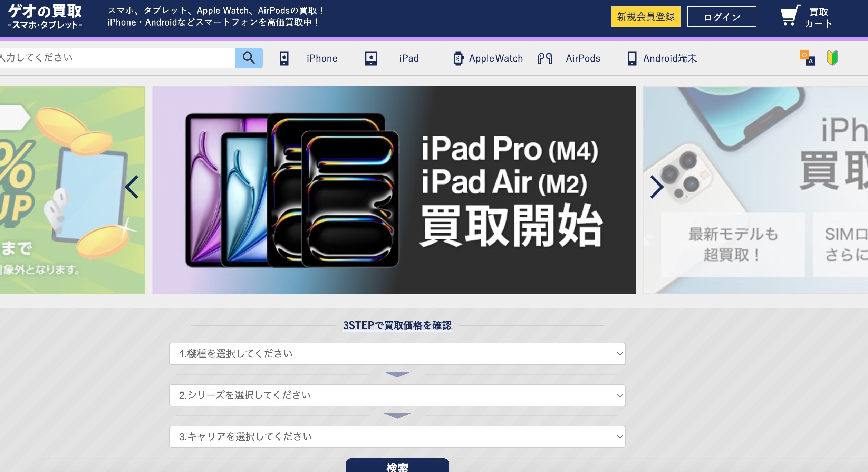Click the ゲオの買取 site logo
Viewport: 868px width, 472px height.
pyautogui.click(x=45, y=16)
